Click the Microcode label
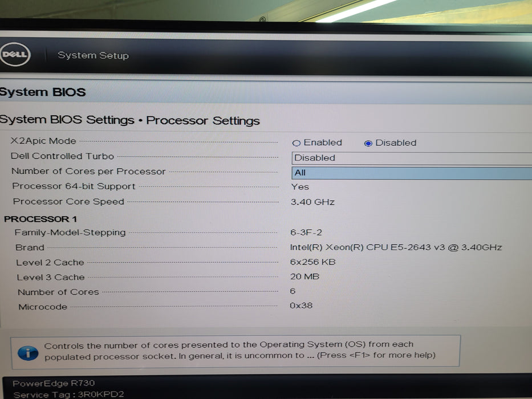The height and width of the screenshot is (399, 532). tap(43, 307)
